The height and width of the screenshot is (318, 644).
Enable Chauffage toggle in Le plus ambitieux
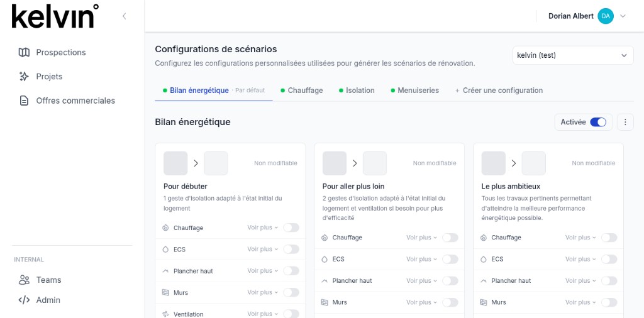[x=609, y=238]
